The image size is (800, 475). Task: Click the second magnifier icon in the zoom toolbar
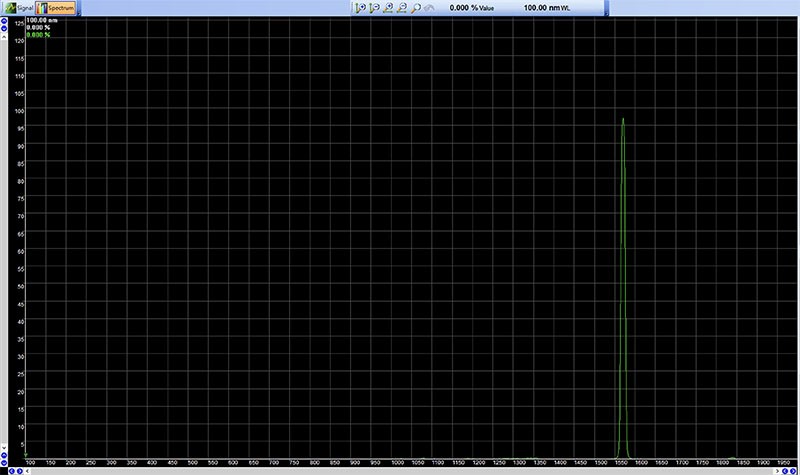[374, 7]
